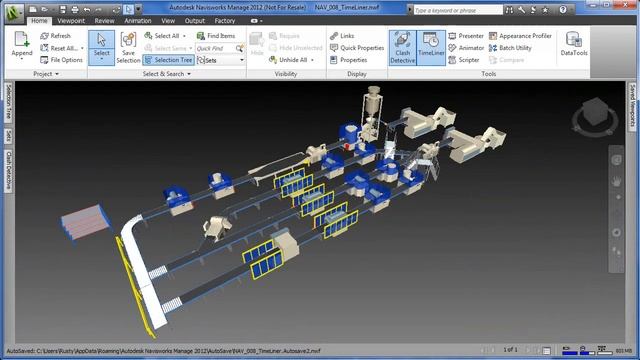The image size is (640, 360).
Task: Launch the Batch Utility
Action: [x=510, y=48]
